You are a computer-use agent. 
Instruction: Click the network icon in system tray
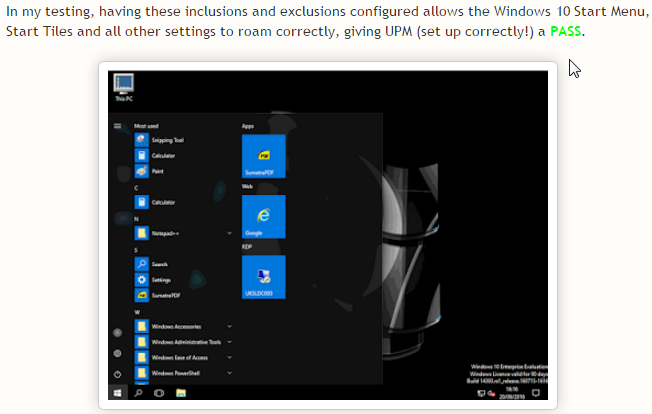[x=481, y=393]
